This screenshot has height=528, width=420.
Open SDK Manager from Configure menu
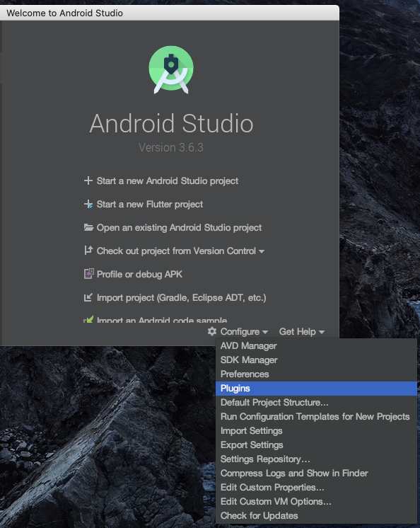point(316,360)
